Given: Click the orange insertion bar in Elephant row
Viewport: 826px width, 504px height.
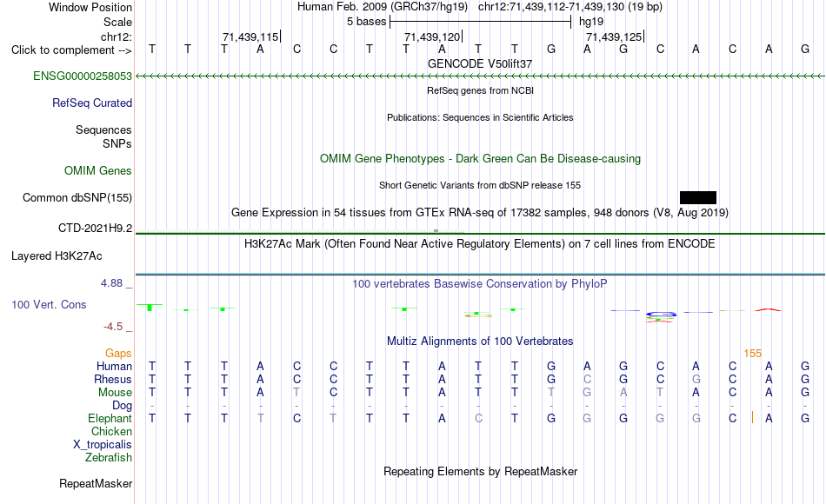Looking at the screenshot, I should click(752, 418).
